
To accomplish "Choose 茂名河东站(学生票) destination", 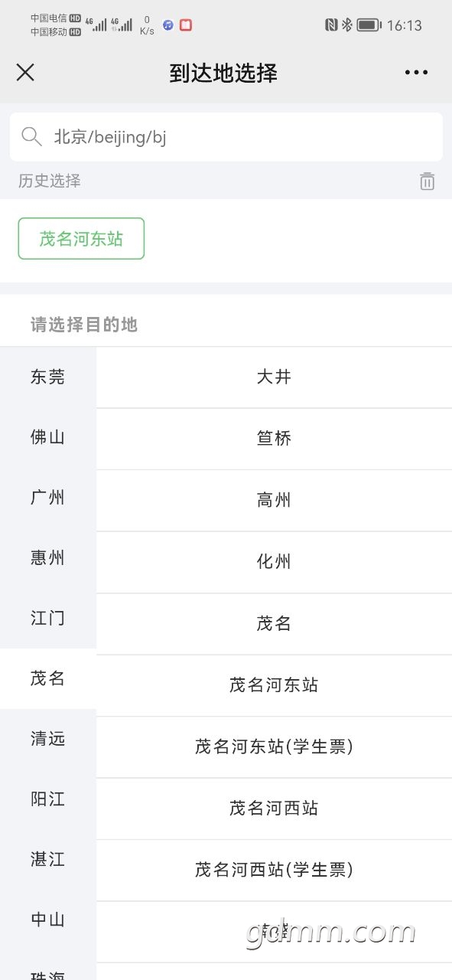I will coord(274,746).
